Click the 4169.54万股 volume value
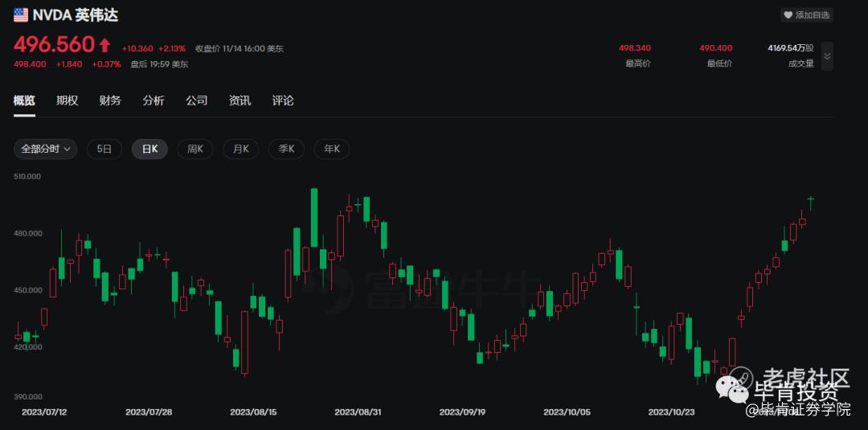The image size is (868, 430). pos(791,48)
